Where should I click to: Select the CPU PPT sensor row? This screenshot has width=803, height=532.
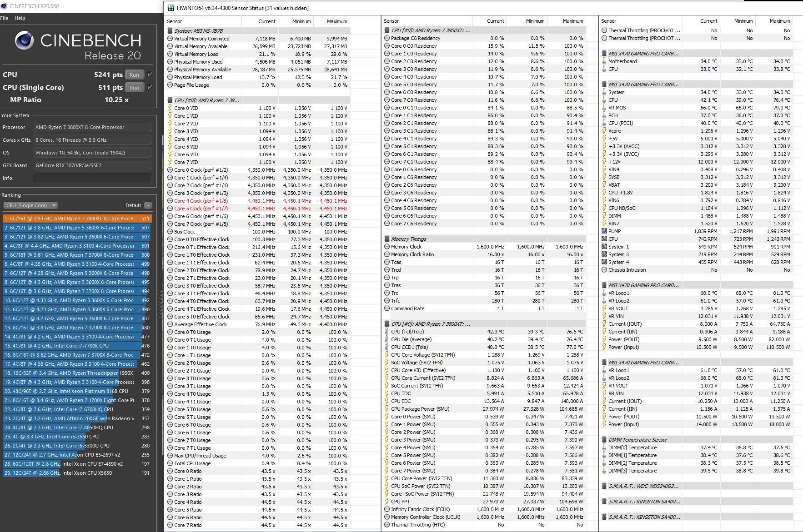(x=484, y=502)
